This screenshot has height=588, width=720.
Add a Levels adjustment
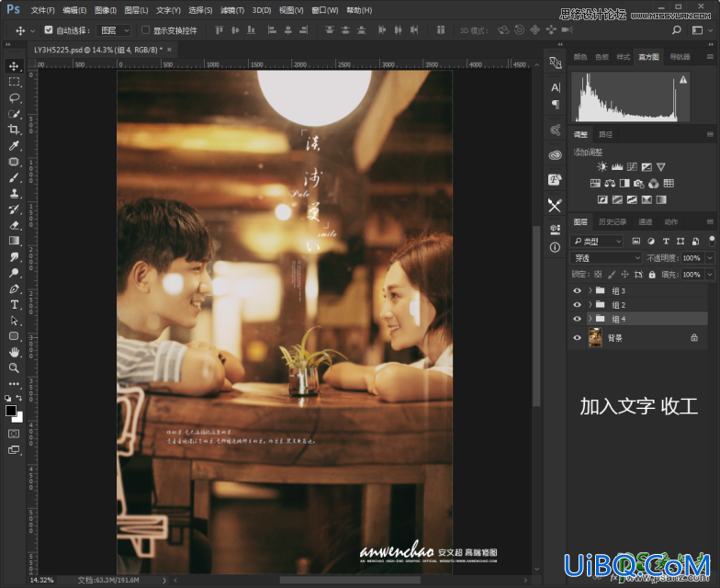pos(617,167)
